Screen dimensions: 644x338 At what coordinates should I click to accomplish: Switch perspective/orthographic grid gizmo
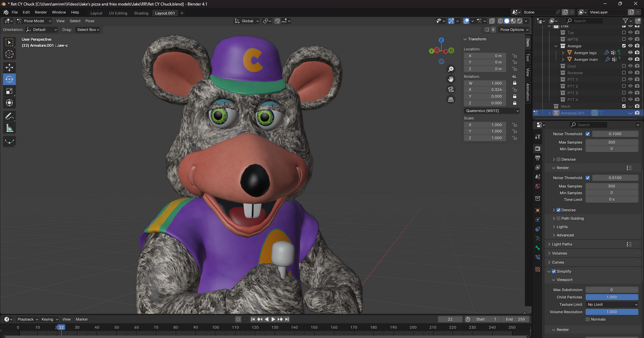pyautogui.click(x=451, y=100)
